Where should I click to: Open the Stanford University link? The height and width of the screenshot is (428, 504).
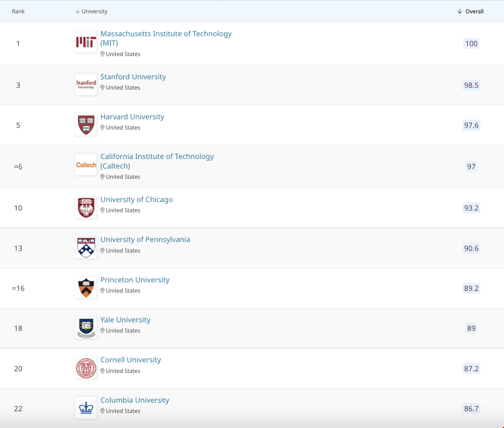coord(133,77)
